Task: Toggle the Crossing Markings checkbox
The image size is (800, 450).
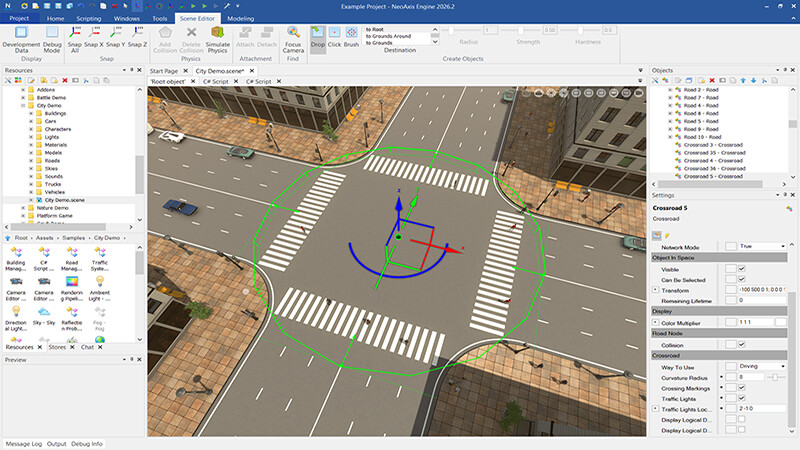Action: pos(741,388)
